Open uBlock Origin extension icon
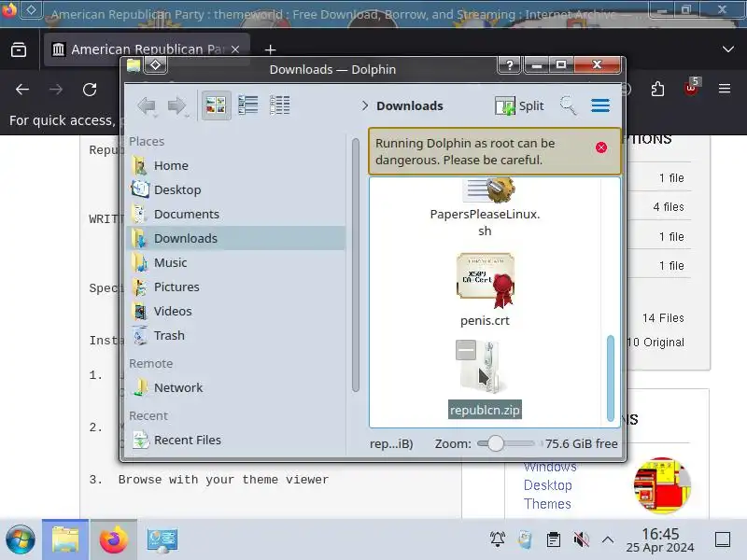 click(691, 88)
